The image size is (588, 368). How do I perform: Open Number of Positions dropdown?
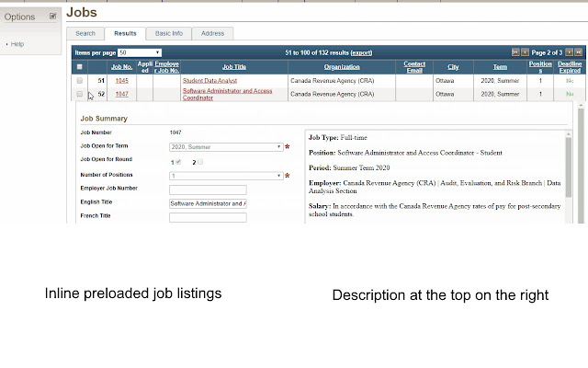click(x=226, y=176)
